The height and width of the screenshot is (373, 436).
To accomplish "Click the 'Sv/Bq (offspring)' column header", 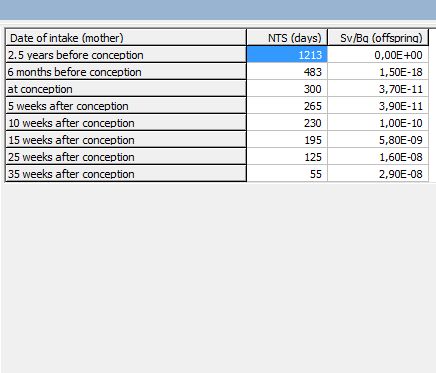I will coord(378,37).
